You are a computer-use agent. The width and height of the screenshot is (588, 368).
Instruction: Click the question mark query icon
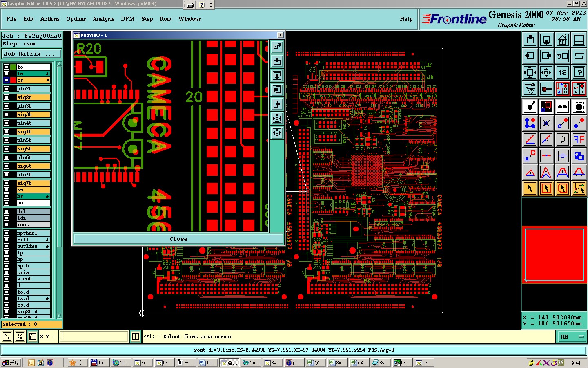pos(579,72)
